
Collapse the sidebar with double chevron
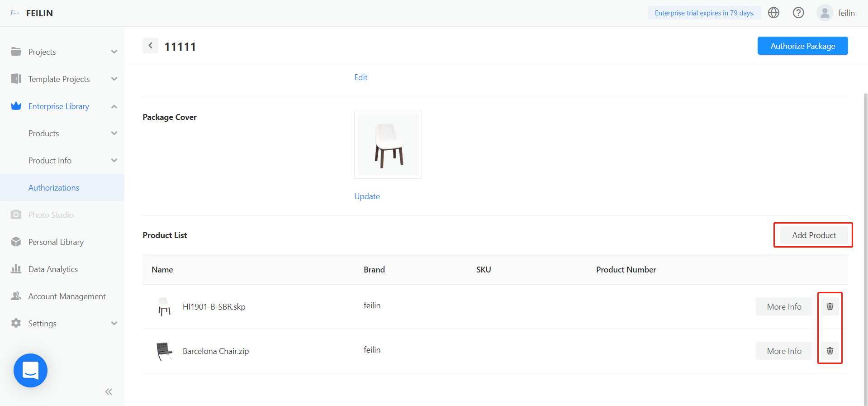109,392
